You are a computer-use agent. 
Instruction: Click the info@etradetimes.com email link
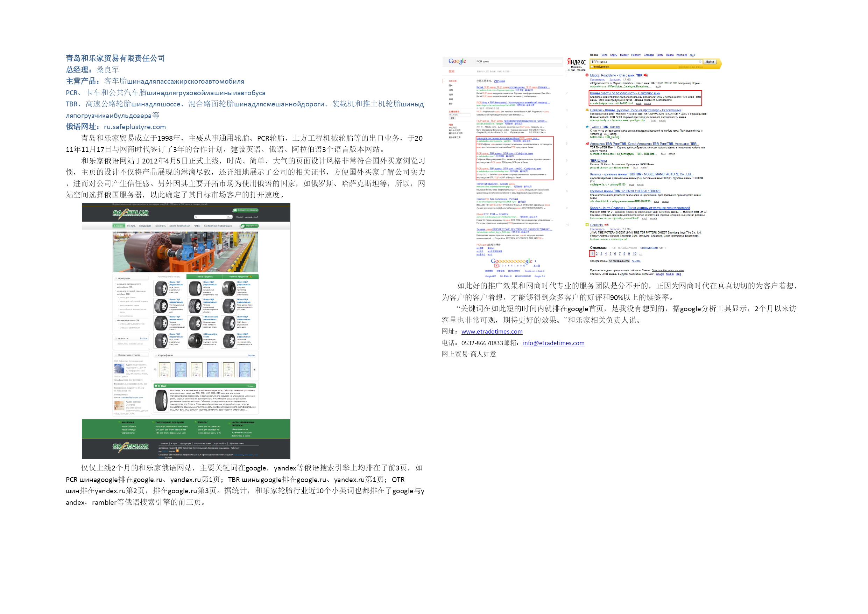click(x=553, y=343)
